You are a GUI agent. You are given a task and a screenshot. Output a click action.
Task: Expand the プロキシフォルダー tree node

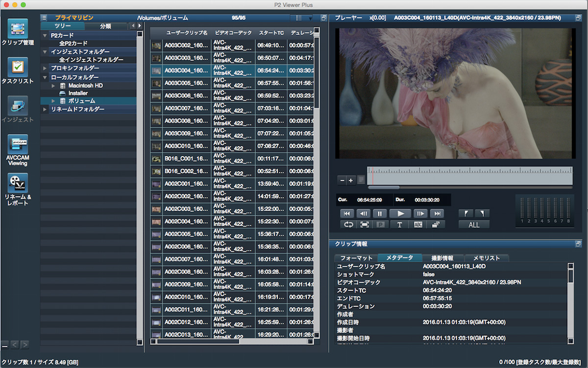coord(46,68)
